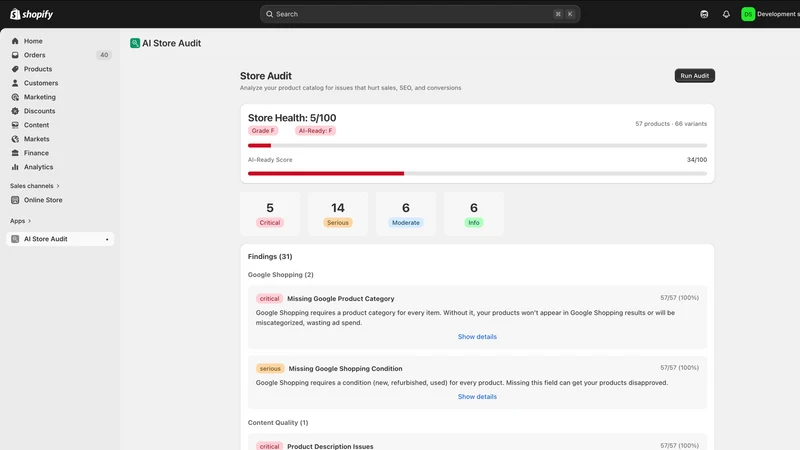Click the Markets globe icon
The image size is (800, 450).
point(15,139)
